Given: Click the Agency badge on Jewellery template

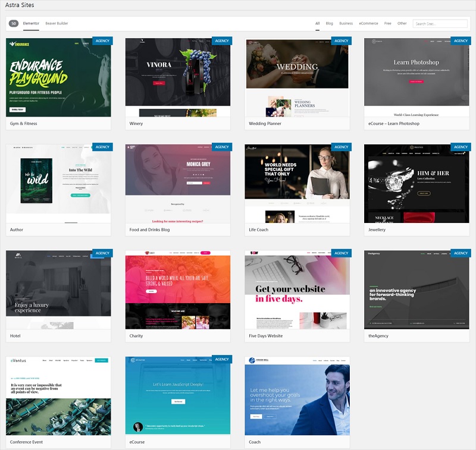Looking at the screenshot, I should 461,147.
